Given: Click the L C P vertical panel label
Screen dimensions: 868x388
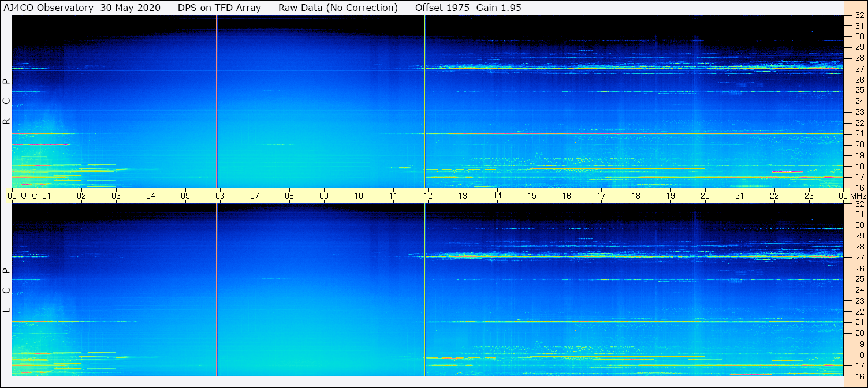Looking at the screenshot, I should click(x=7, y=290).
